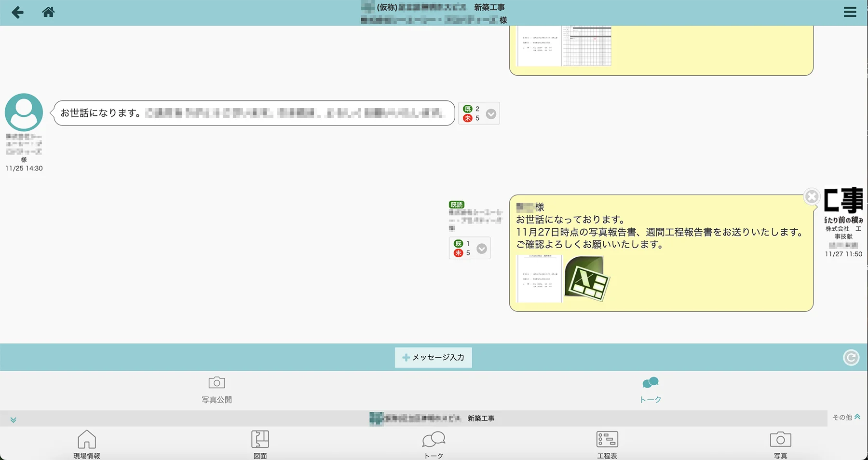Expand read status dropdown on 11/27 message

pos(481,249)
